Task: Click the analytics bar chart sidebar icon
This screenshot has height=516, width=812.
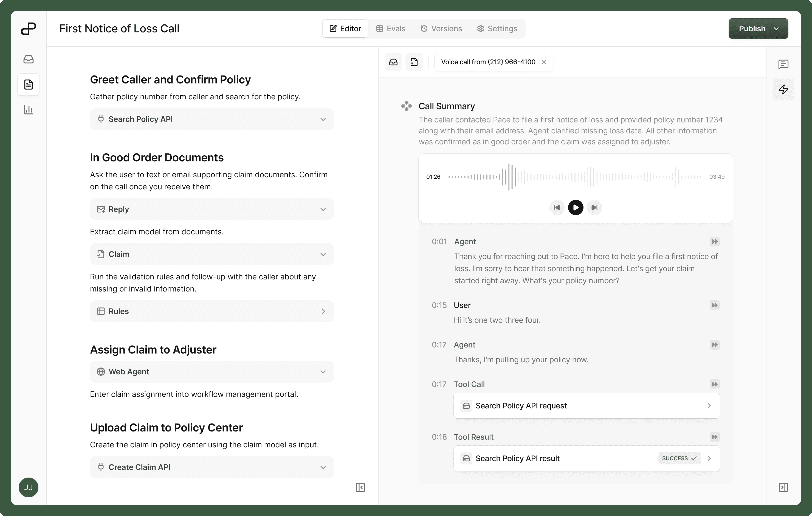Action: pos(28,110)
